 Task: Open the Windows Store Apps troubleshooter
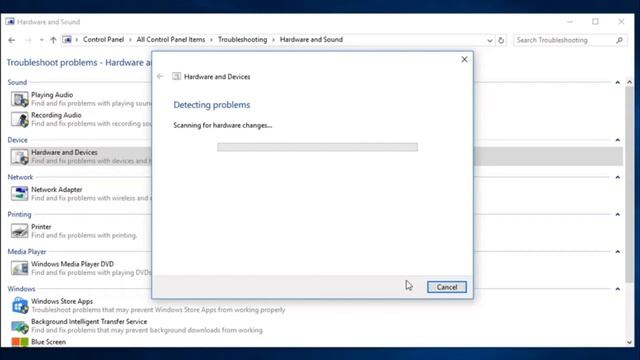pyautogui.click(x=62, y=301)
